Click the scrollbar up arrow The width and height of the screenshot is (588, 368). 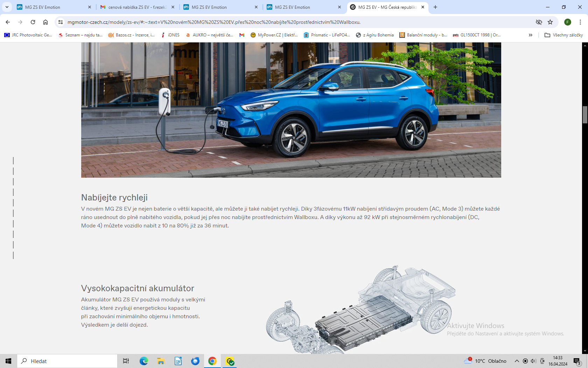click(x=585, y=45)
